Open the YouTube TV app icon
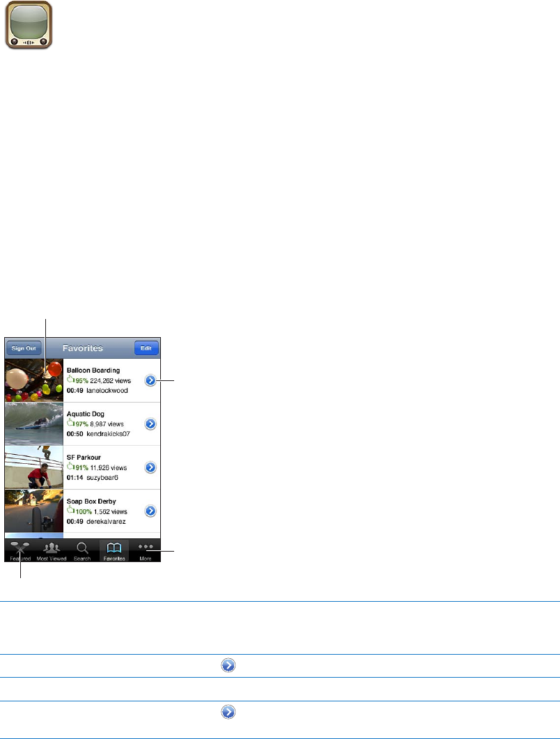 coord(29,25)
